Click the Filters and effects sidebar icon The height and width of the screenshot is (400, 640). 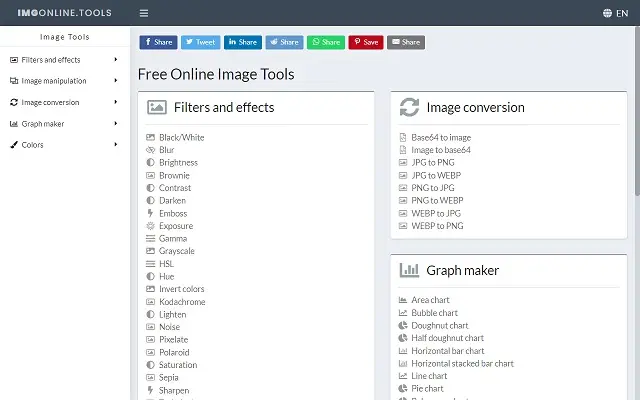14,60
